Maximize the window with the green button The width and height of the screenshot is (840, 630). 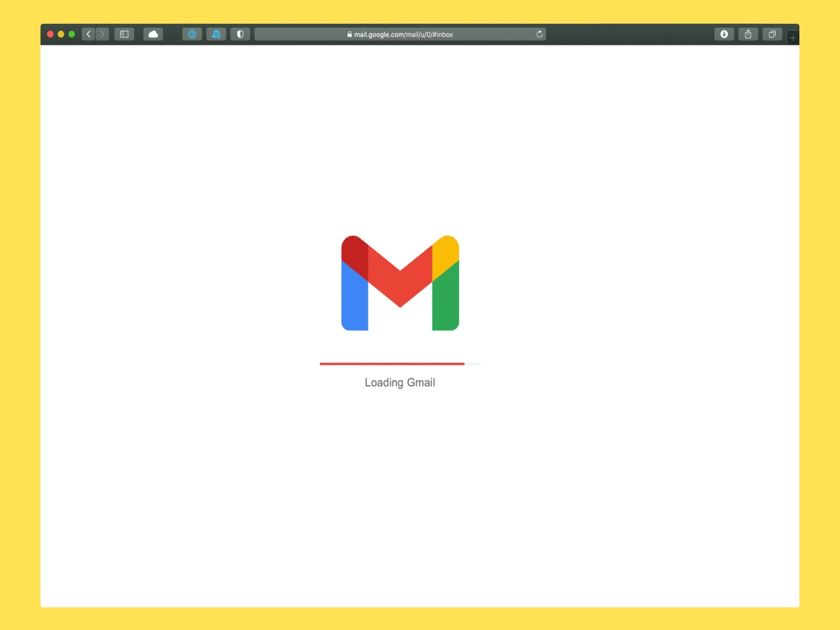[71, 34]
